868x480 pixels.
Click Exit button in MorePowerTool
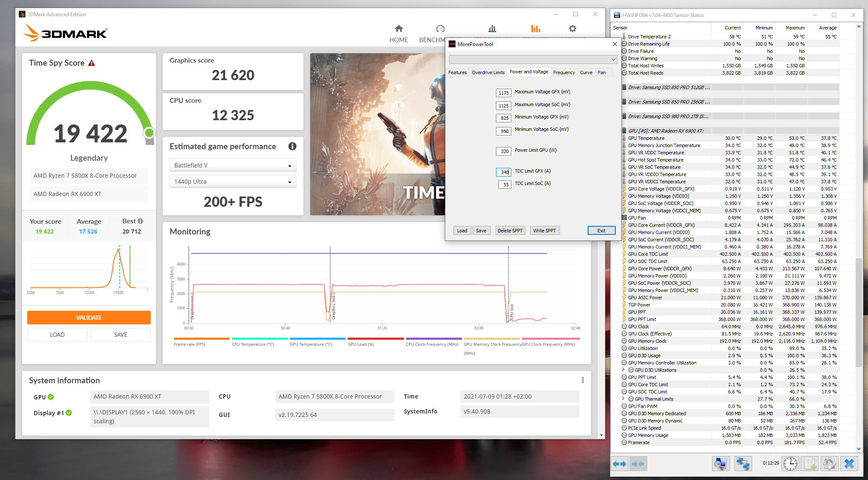click(x=601, y=231)
